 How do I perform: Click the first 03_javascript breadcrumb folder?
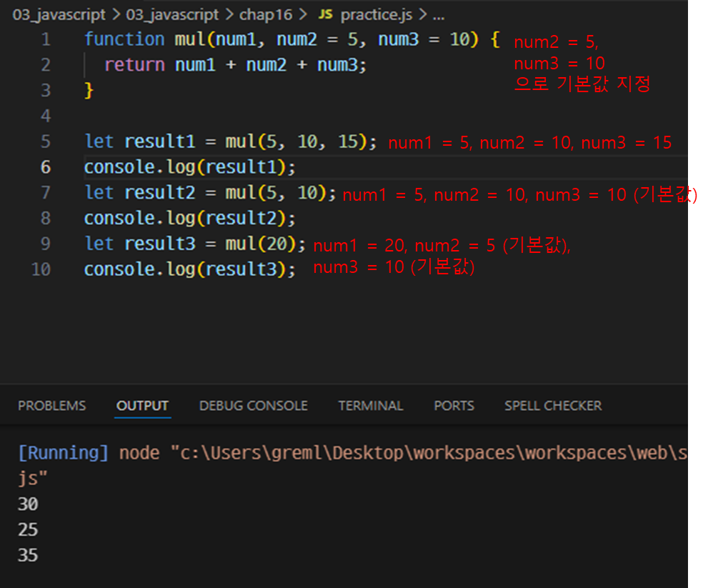(x=59, y=15)
